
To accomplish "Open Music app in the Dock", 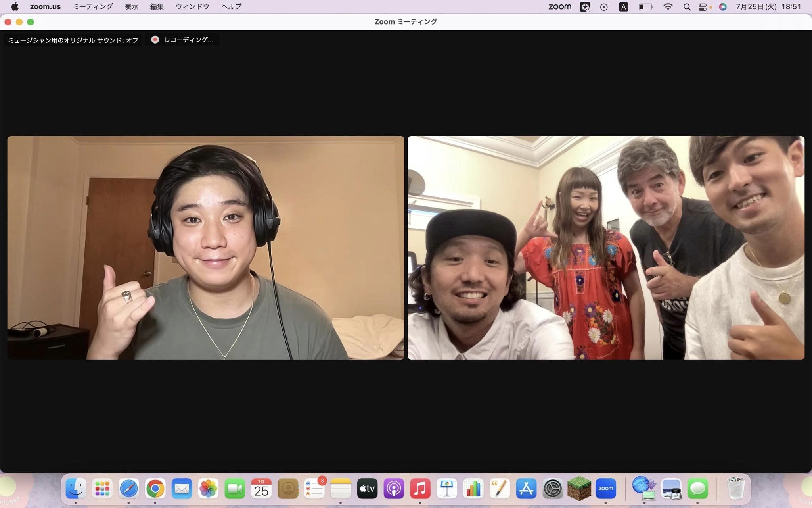I will (420, 489).
